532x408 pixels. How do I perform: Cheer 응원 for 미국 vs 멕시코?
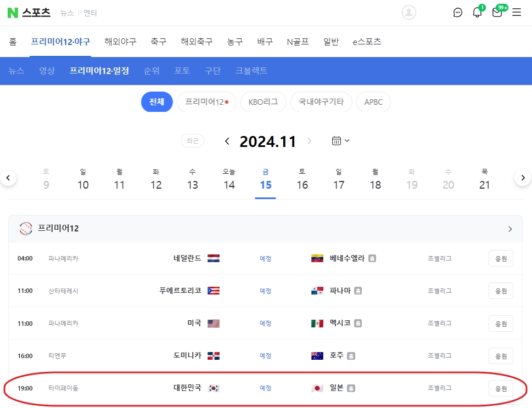tap(501, 324)
